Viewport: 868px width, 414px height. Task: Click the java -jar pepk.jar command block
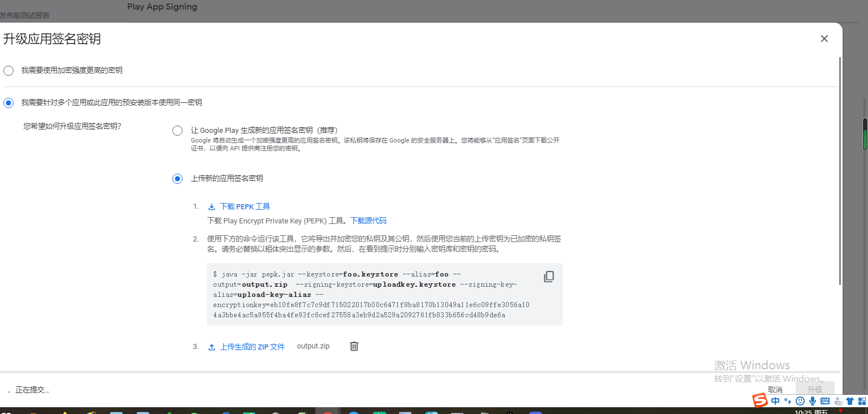point(385,294)
